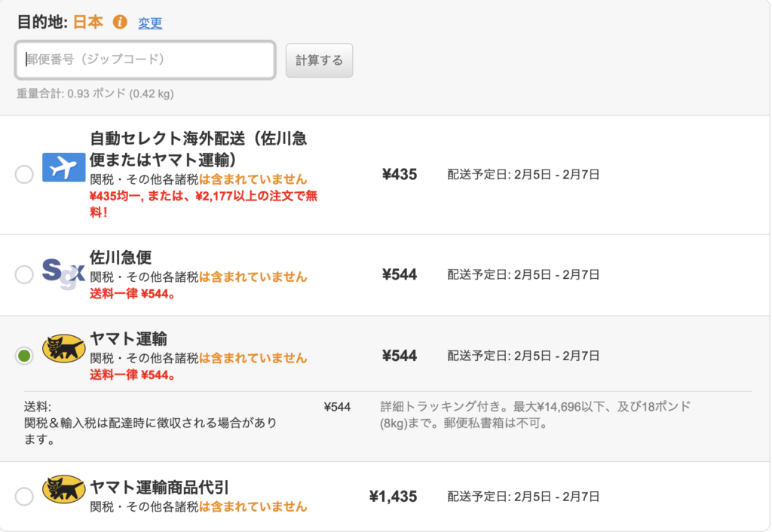The image size is (772, 532).
Task: Click the blue airplane shipping icon
Action: [x=63, y=167]
